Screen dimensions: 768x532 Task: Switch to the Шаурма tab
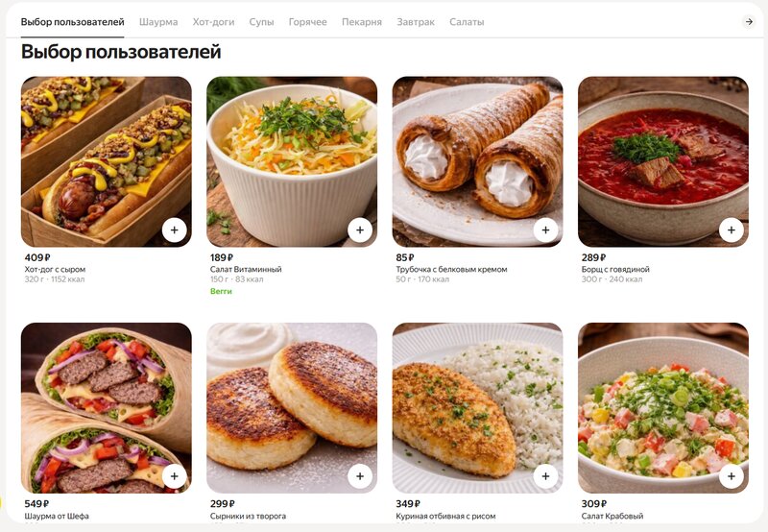158,22
